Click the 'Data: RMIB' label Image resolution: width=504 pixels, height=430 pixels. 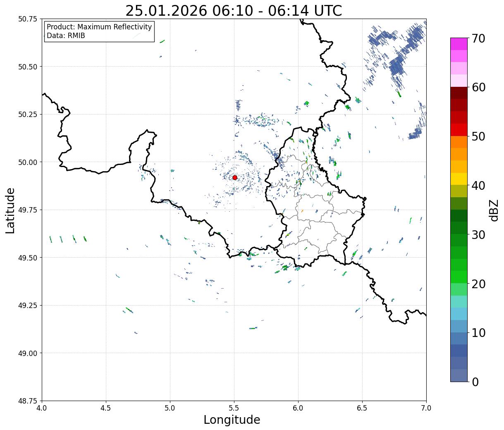tap(66, 36)
